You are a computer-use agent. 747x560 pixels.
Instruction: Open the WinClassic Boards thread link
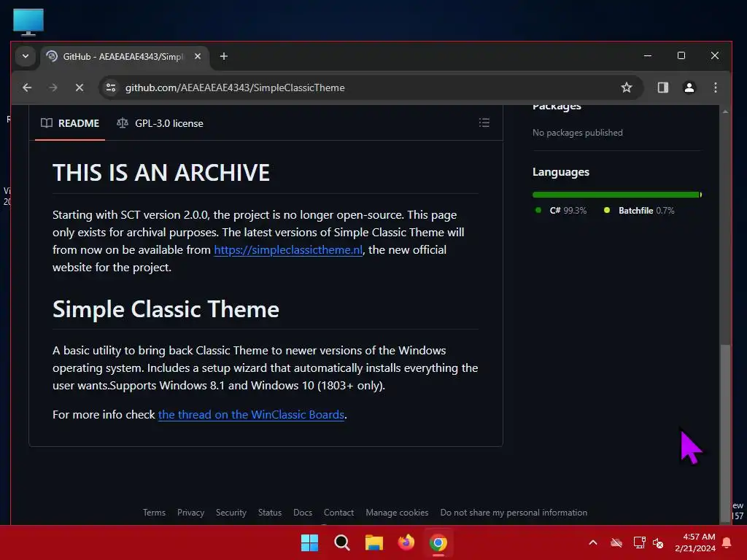tap(251, 415)
